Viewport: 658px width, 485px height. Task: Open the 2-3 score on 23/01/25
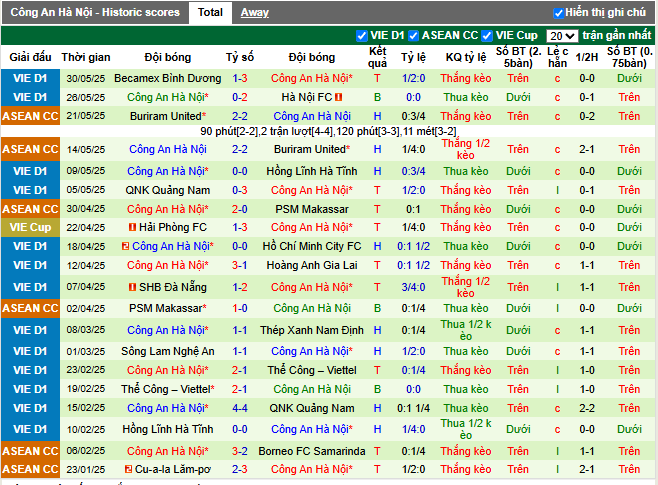pos(240,469)
